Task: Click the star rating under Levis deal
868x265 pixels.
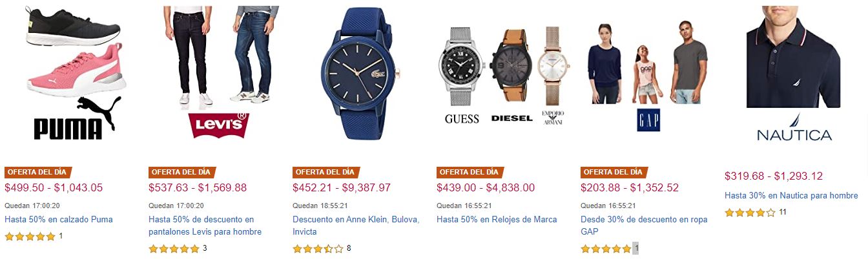Action: point(174,248)
